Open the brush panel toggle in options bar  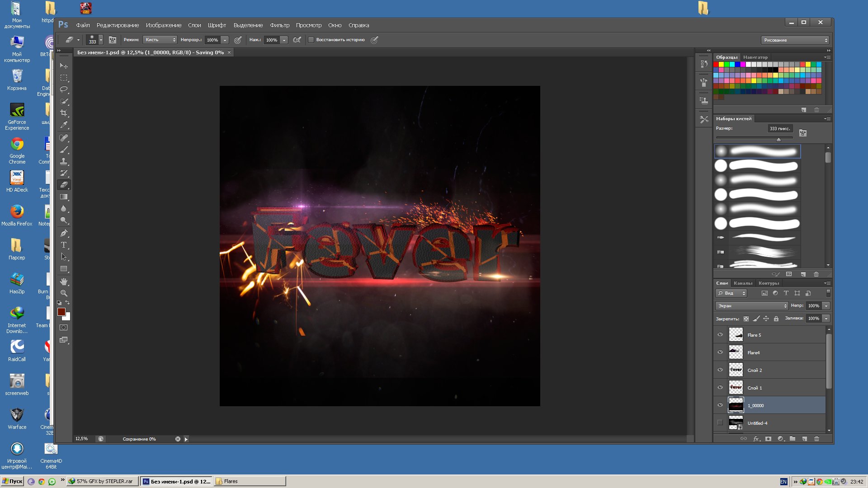tap(113, 40)
